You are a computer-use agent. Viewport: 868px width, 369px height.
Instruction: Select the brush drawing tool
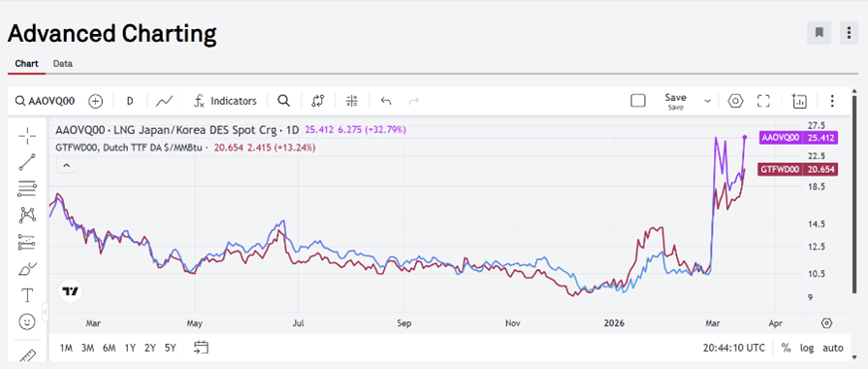pyautogui.click(x=27, y=269)
